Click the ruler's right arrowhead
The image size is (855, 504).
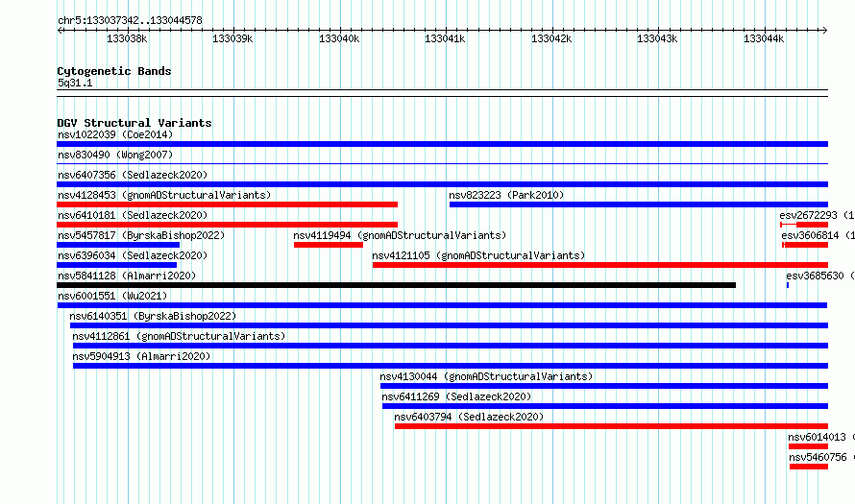[x=825, y=31]
